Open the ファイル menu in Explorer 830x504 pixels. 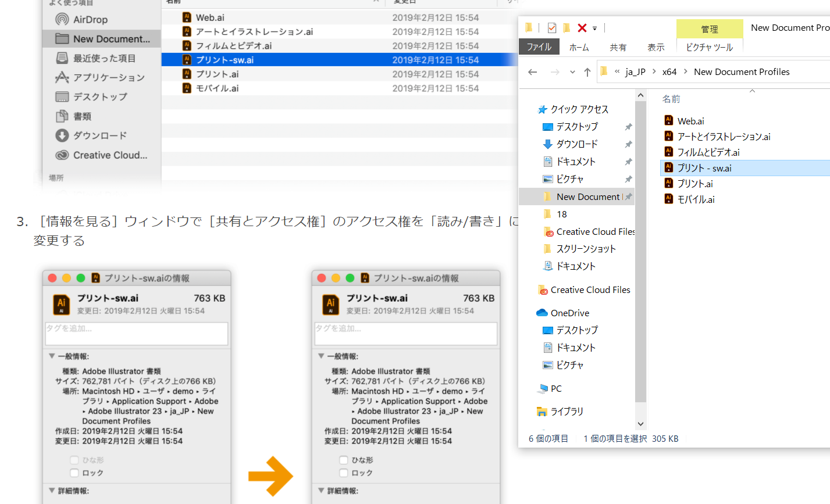click(538, 47)
